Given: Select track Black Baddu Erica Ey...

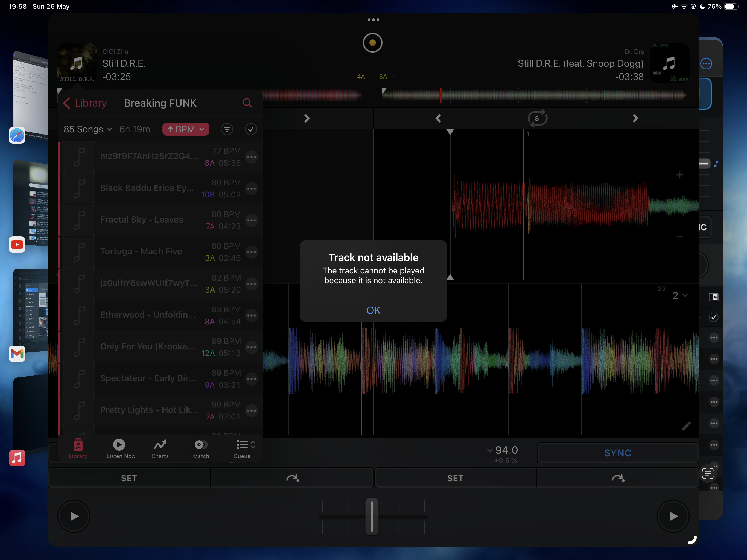Looking at the screenshot, I should tap(161, 188).
